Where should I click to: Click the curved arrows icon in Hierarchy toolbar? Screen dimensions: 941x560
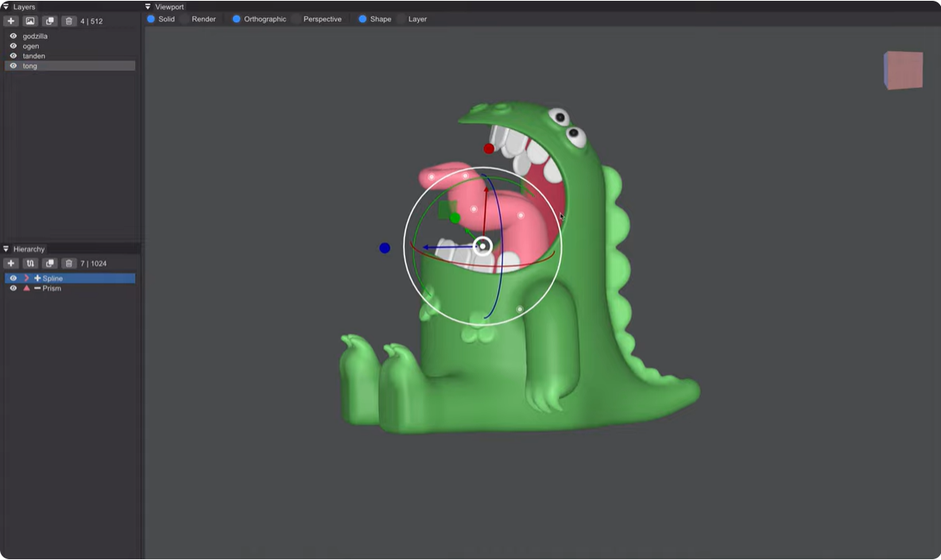point(30,264)
